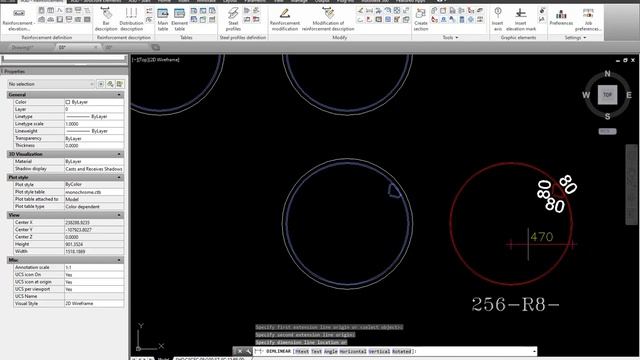Click the Plot style table monochrome.ctb value
The height and width of the screenshot is (360, 640).
point(94,192)
